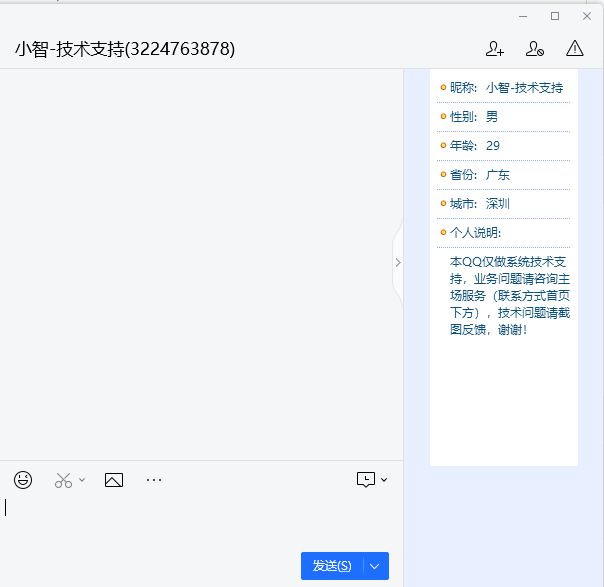Click the personal description paragraph text

[510, 295]
